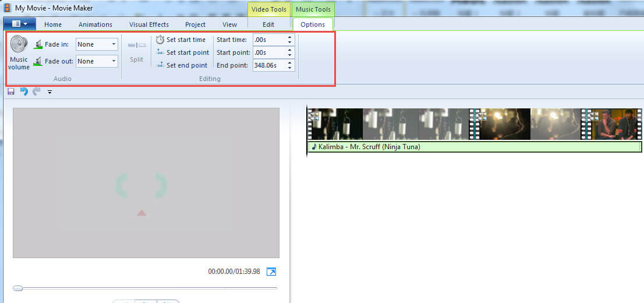Screen dimensions: 644x303
Task: Open Customize Quick Access Toolbar arrow
Action: (49, 92)
